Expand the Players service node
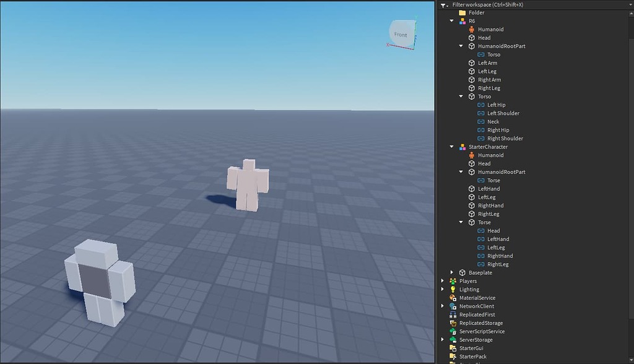Viewport: 634px width, 364px height. tap(441, 280)
